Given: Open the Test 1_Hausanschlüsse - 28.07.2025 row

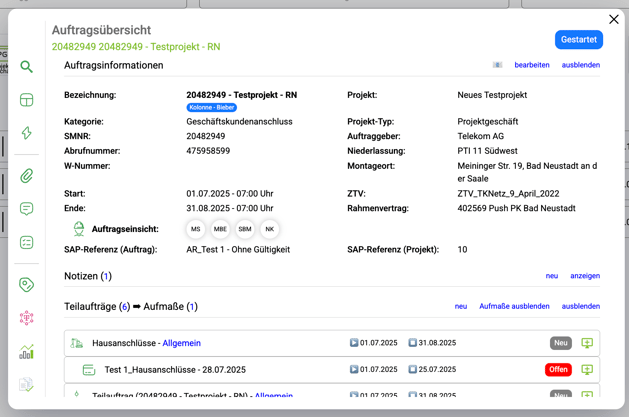Looking at the screenshot, I should coord(175,370).
